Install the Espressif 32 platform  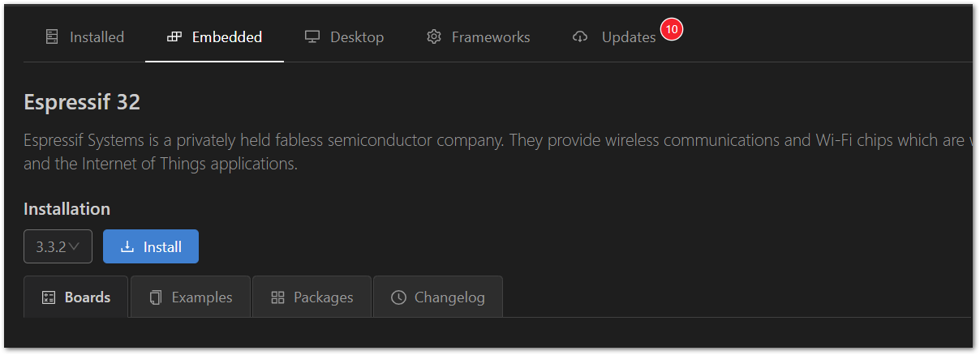151,247
